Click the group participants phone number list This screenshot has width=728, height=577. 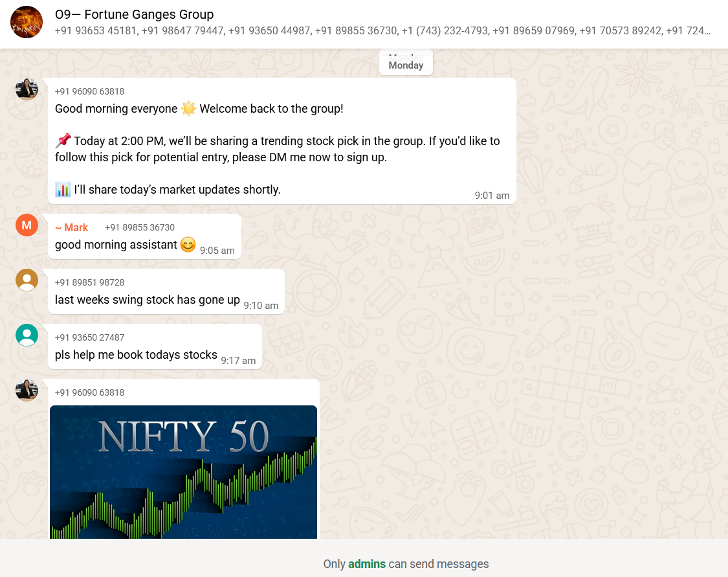pos(382,30)
